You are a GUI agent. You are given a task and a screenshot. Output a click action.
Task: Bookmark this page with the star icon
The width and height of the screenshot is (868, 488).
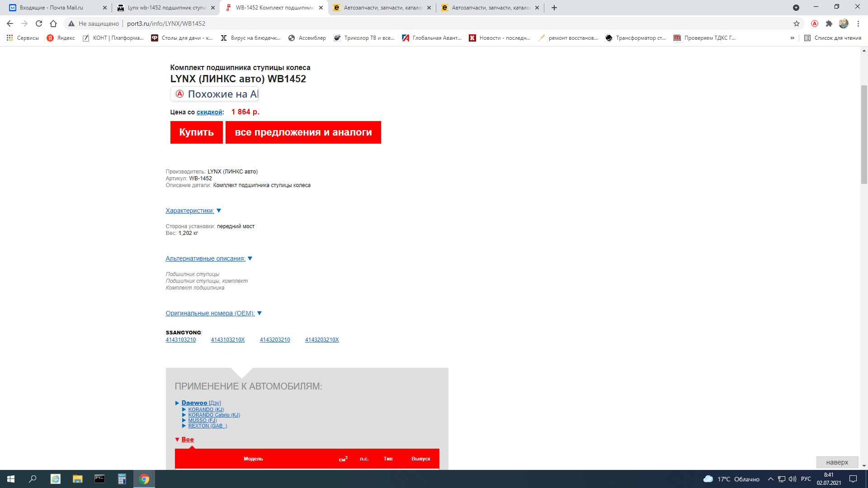coord(797,23)
